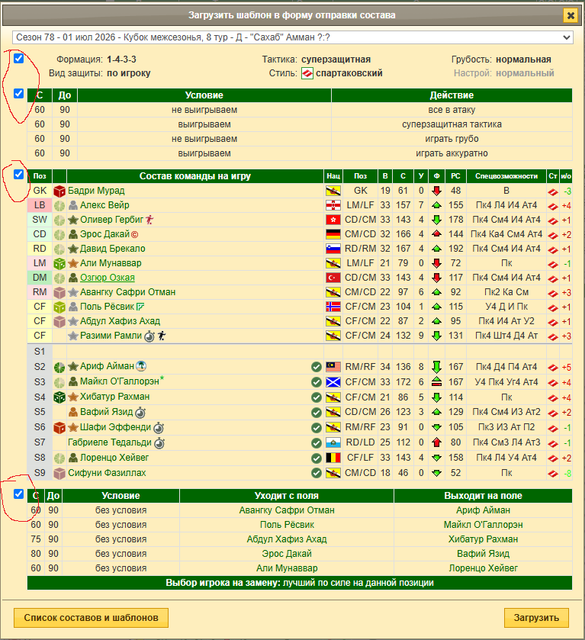Viewport: 585px width, 640px height.
Task: Click the Belgium flag for Лоренцо Хейвег
Action: pos(333,458)
